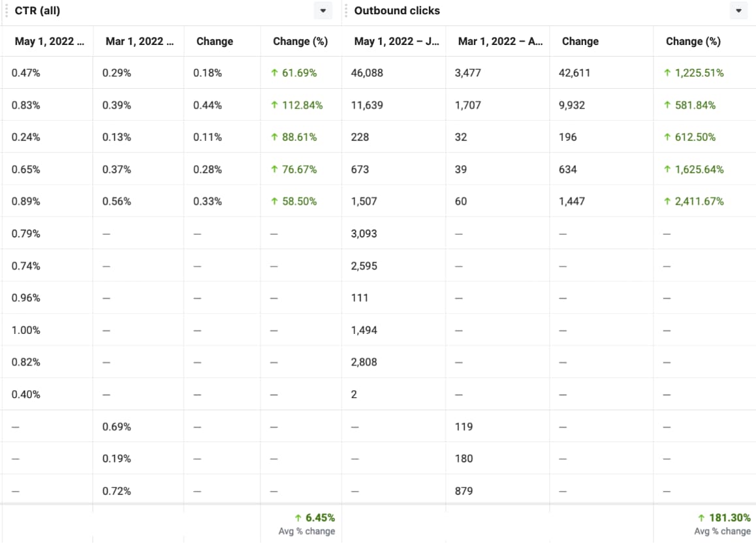Sort by Change (%) under CTR (all)
The width and height of the screenshot is (756, 544).
tap(300, 41)
